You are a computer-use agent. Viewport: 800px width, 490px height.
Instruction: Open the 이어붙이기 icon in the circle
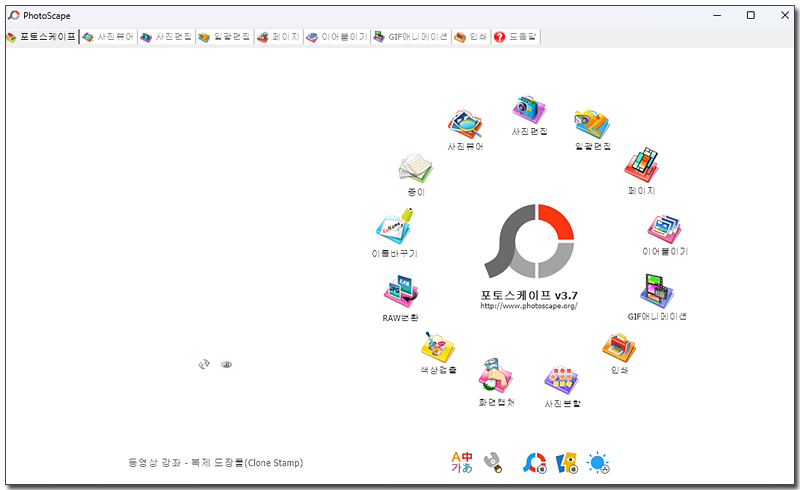pyautogui.click(x=664, y=229)
